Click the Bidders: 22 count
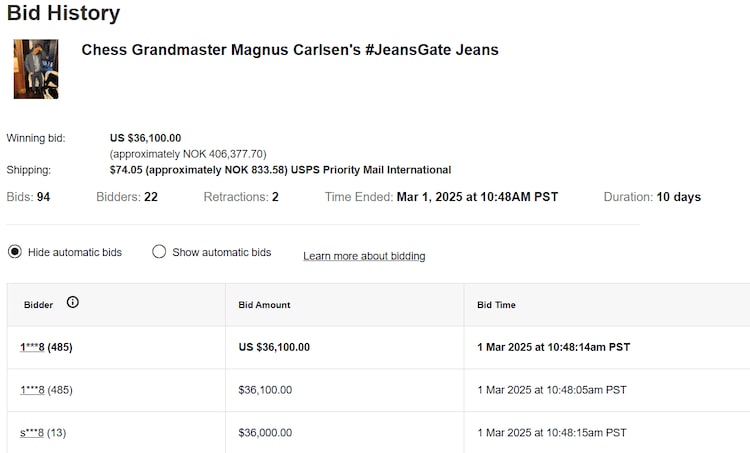750x453 pixels. [x=127, y=197]
